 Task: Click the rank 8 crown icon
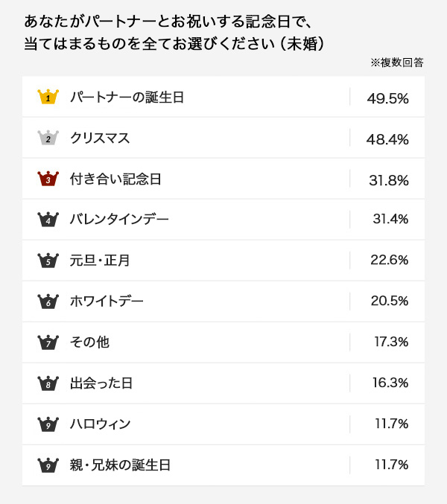[48, 383]
